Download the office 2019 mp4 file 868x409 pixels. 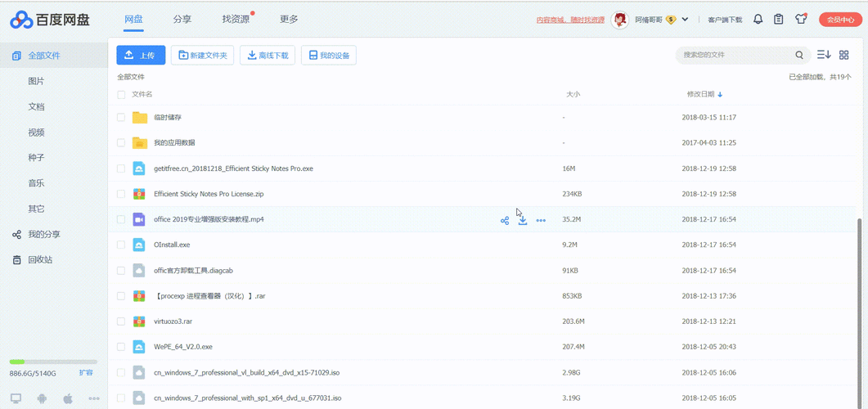tap(523, 220)
